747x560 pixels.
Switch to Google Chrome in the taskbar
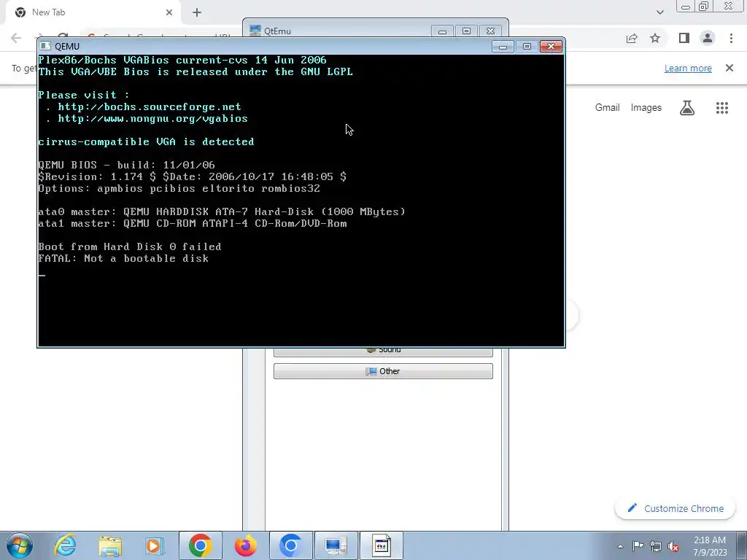click(200, 545)
